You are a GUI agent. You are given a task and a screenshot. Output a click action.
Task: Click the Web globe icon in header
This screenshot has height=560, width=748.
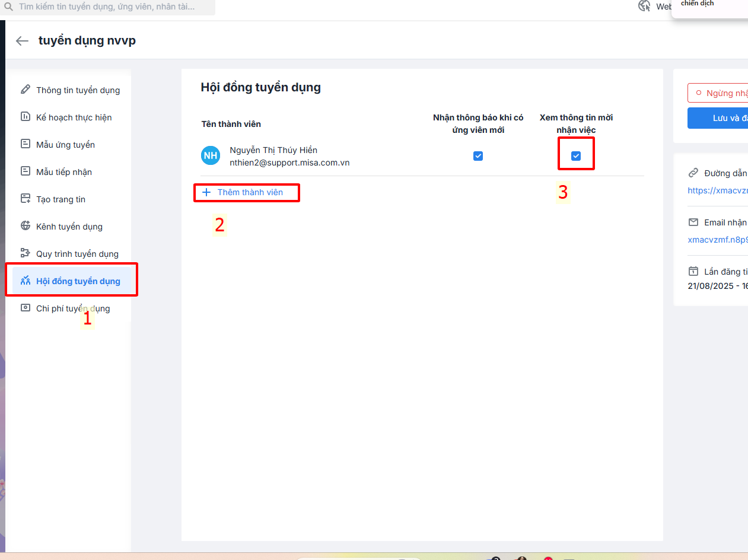644,6
